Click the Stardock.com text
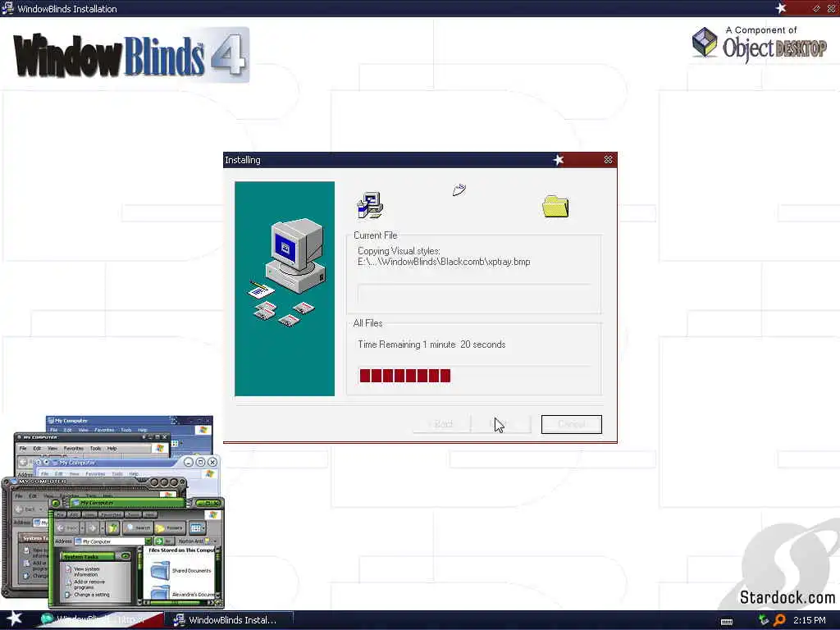The width and height of the screenshot is (840, 630). click(x=787, y=597)
